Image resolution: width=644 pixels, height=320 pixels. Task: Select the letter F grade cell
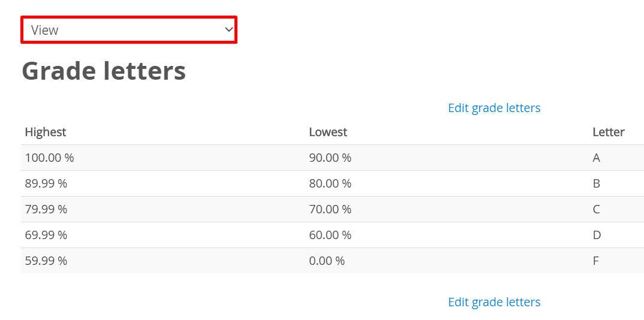pos(596,261)
